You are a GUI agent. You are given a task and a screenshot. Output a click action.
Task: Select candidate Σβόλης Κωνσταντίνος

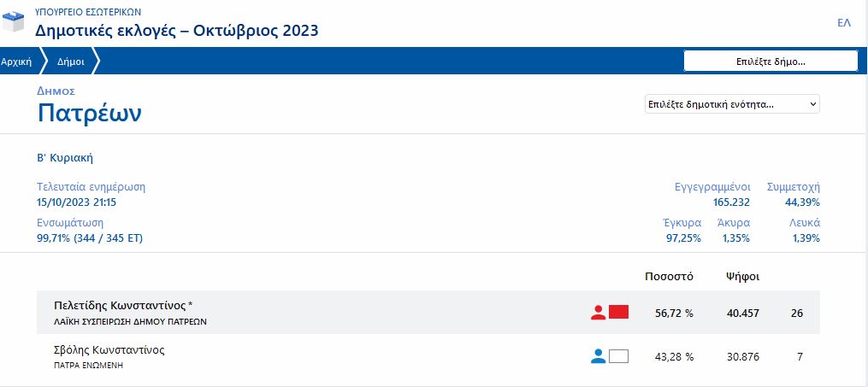coord(109,349)
